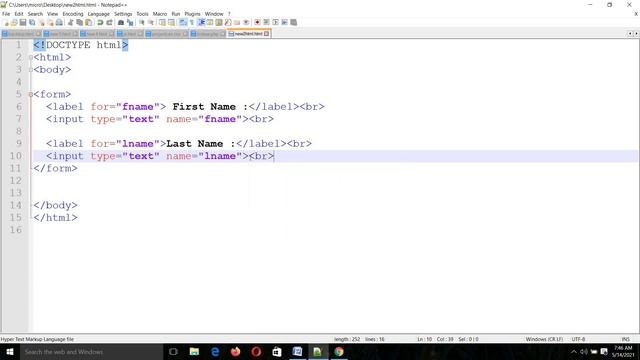Start macro recording with the red icon
The height and width of the screenshot is (360, 640).
pos(257,22)
